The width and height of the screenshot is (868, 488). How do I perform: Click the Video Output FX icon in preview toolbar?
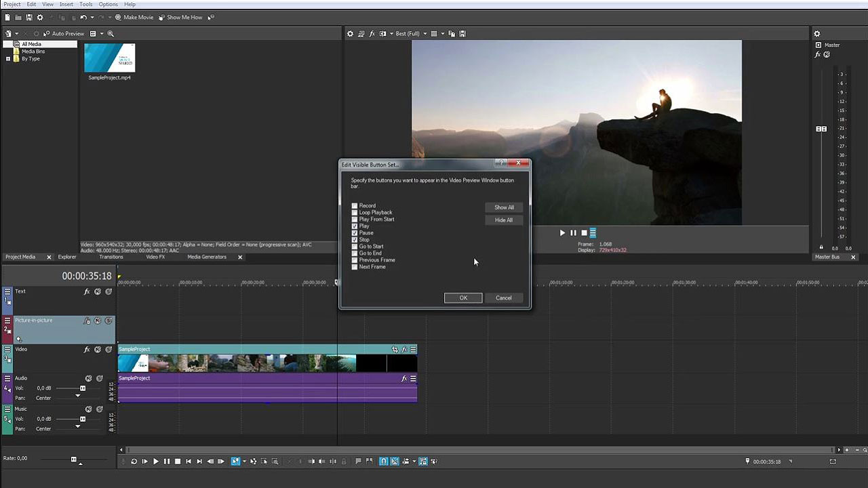[372, 33]
